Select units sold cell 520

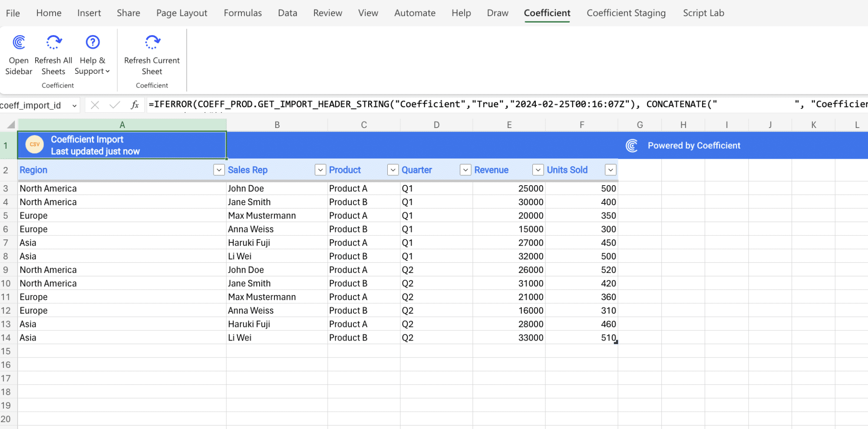point(581,270)
